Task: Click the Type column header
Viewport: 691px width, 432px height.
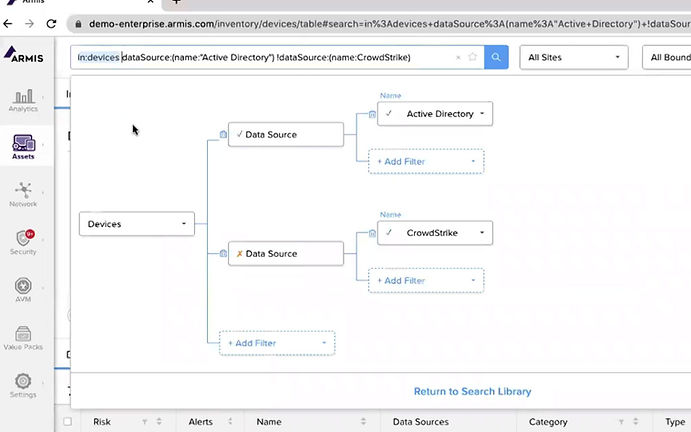Action: coord(675,422)
